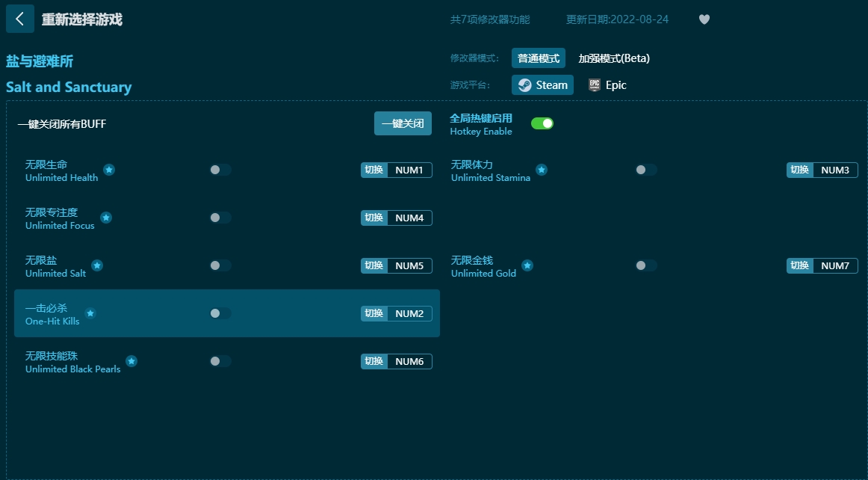The height and width of the screenshot is (480, 868).
Task: Click star icon beside Unlimited Black Pearls
Action: point(131,361)
